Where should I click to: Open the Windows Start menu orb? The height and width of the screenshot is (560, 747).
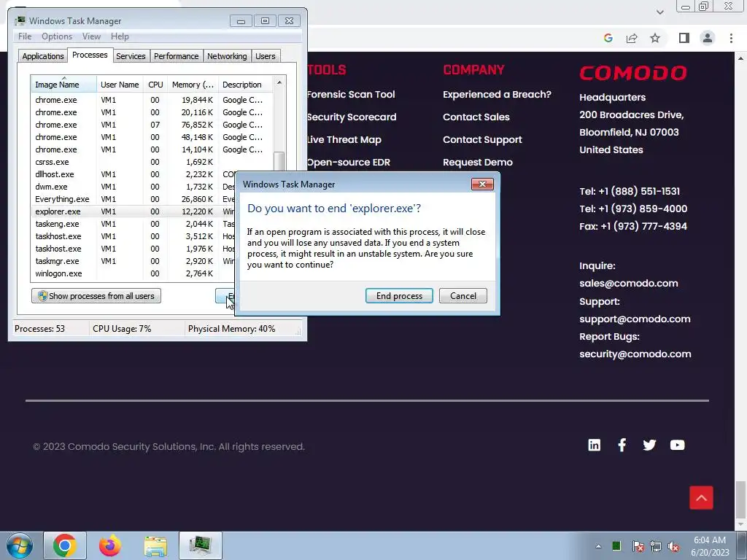point(20,545)
